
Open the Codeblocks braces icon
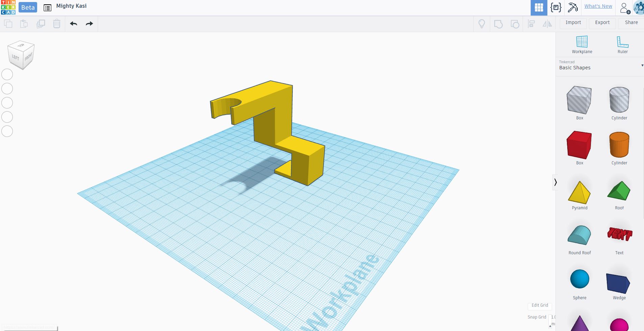[x=556, y=7]
